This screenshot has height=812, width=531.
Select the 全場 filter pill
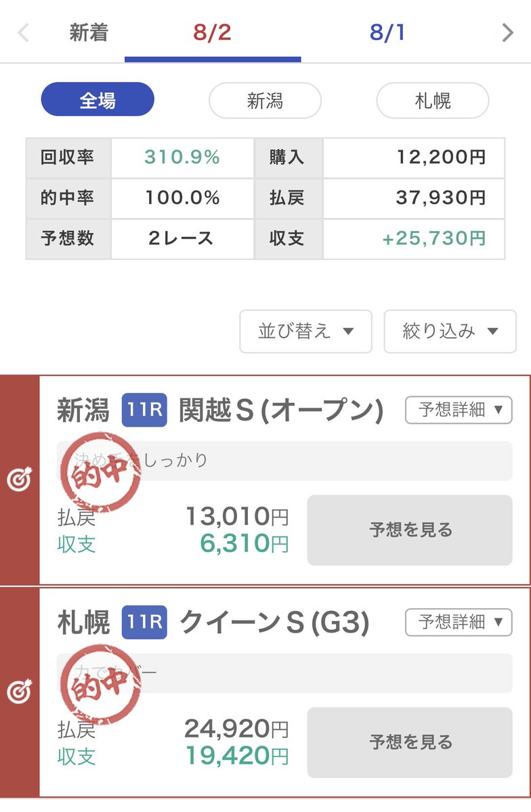(x=98, y=100)
